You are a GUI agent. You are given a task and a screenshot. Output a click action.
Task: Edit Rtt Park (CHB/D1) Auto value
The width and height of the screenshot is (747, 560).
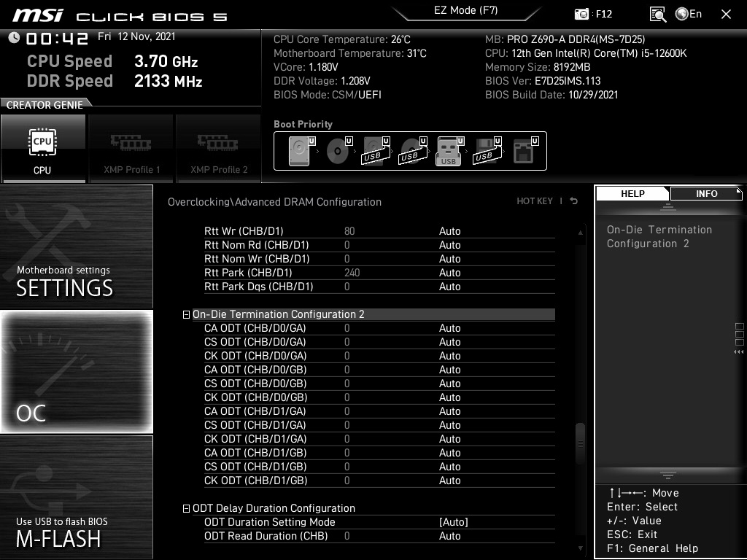449,273
